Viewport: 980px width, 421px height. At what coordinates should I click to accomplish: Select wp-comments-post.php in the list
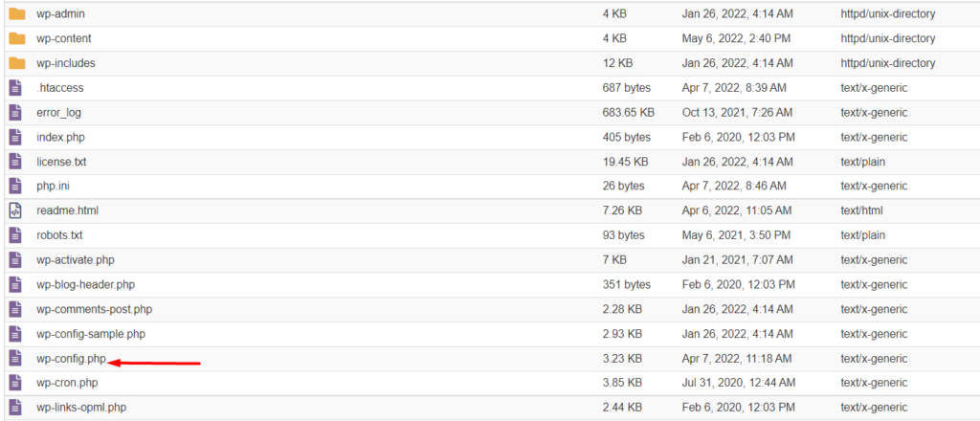pyautogui.click(x=94, y=309)
